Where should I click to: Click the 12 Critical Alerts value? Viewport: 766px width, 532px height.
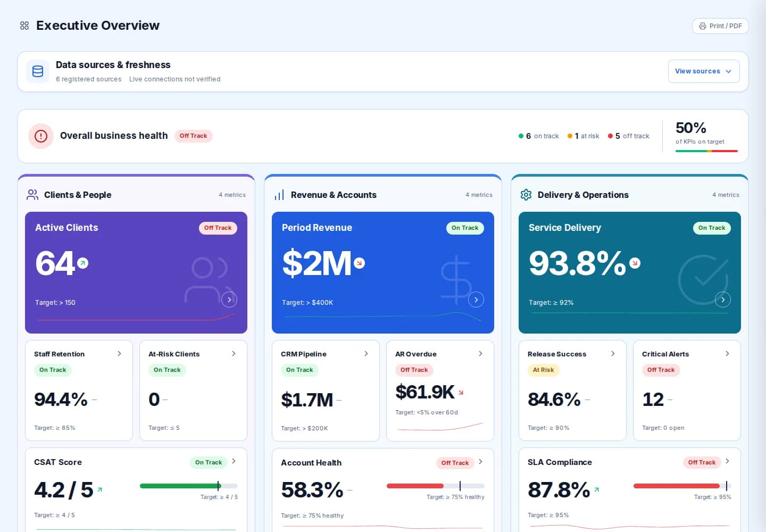(653, 400)
